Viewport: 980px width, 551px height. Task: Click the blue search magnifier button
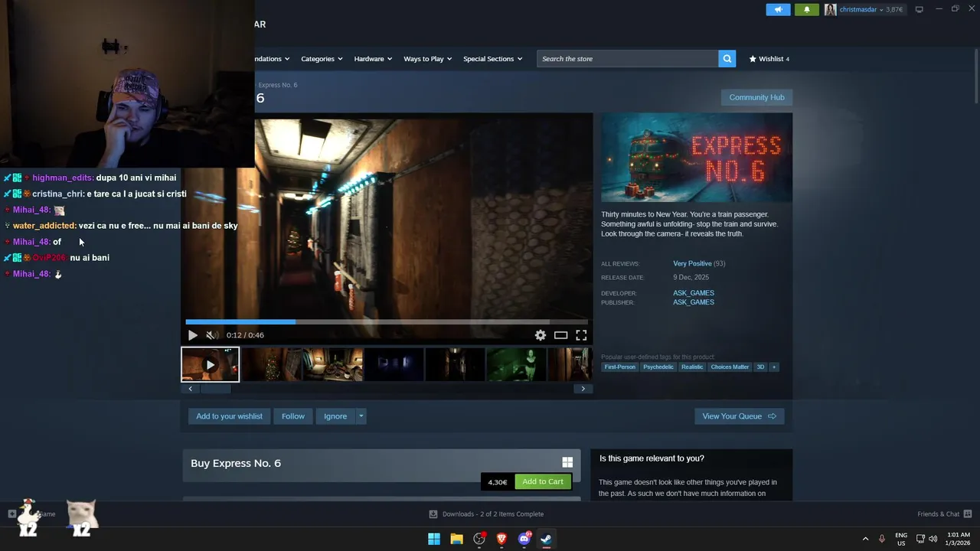tap(727, 59)
